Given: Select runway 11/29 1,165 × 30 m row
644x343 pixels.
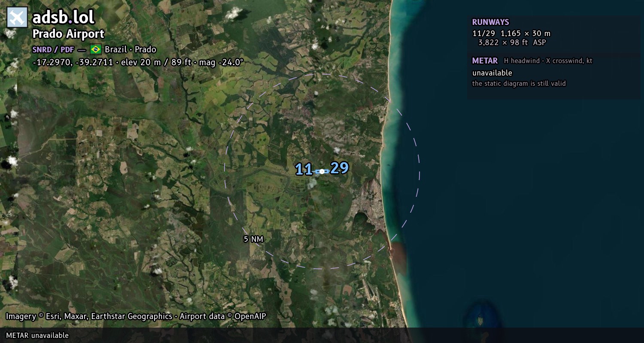Looking at the screenshot, I should pos(511,33).
